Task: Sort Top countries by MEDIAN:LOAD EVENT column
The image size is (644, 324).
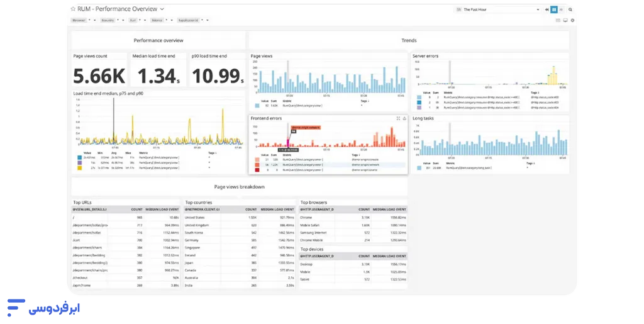Action: [x=277, y=209]
